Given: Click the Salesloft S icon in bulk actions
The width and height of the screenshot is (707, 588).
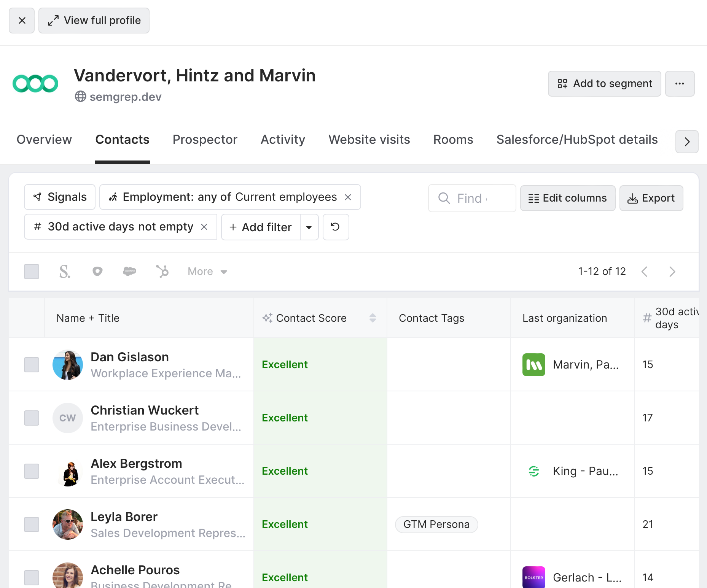Looking at the screenshot, I should click(x=65, y=272).
